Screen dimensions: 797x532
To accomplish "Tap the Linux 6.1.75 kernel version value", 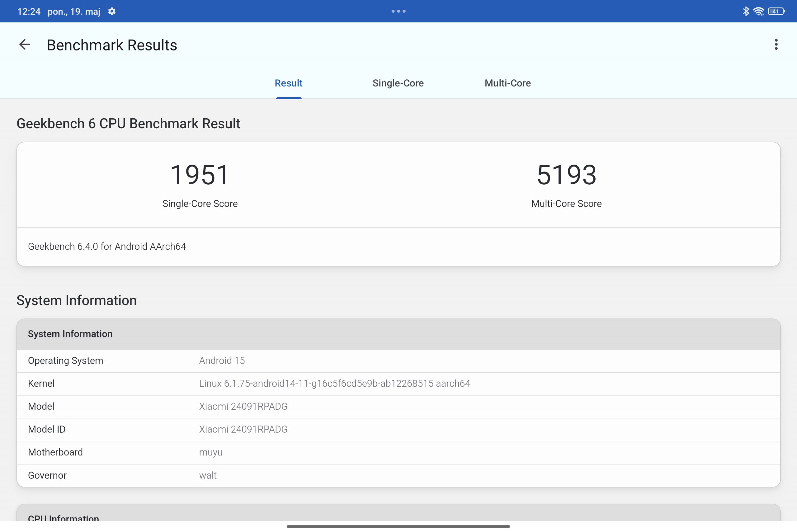I will (335, 384).
